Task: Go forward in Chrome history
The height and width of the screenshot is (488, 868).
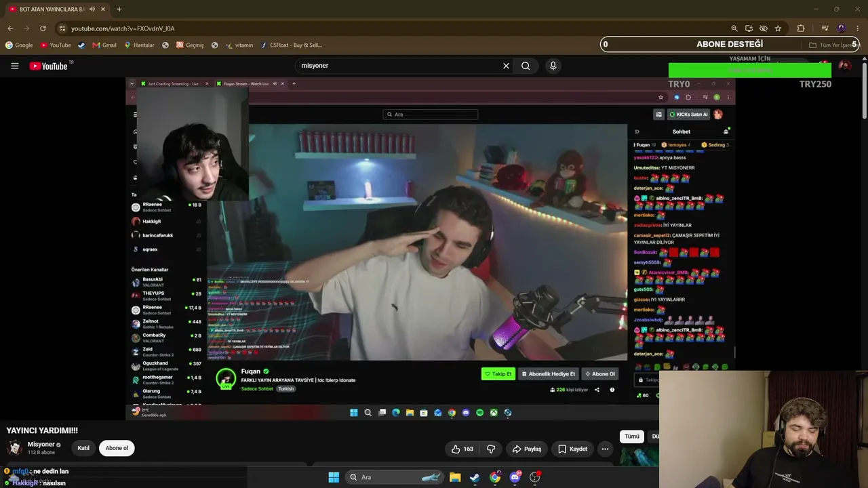Action: 26,28
